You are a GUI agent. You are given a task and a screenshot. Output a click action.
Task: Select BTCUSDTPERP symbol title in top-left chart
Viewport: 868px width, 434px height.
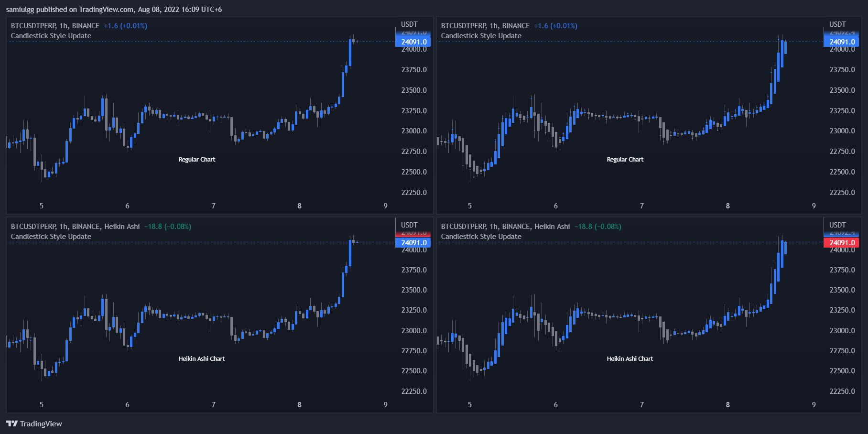point(55,26)
